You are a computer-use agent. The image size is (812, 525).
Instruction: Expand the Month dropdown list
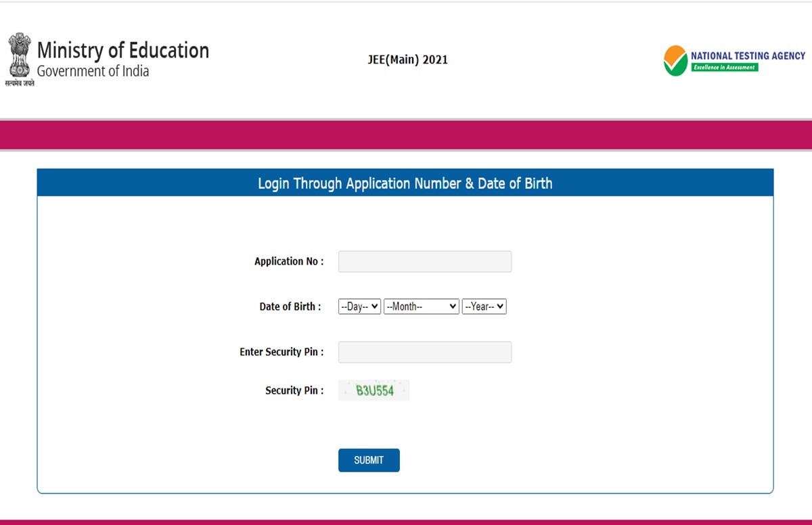pos(422,306)
